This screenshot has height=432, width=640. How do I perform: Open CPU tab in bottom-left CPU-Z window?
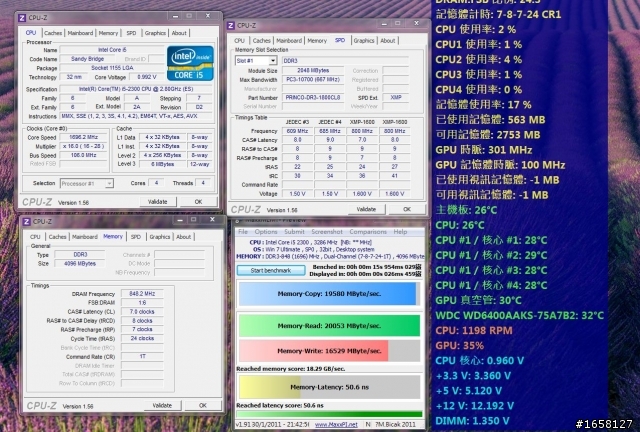click(35, 236)
